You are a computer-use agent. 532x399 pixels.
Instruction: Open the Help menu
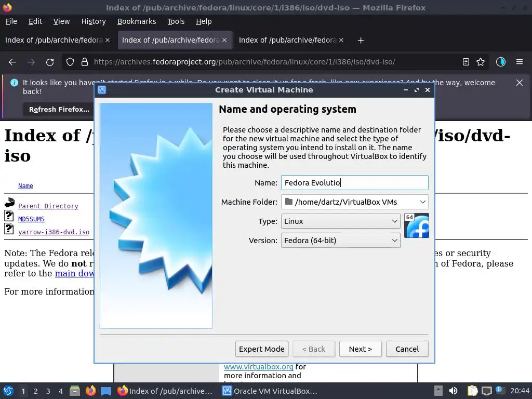[x=204, y=21]
